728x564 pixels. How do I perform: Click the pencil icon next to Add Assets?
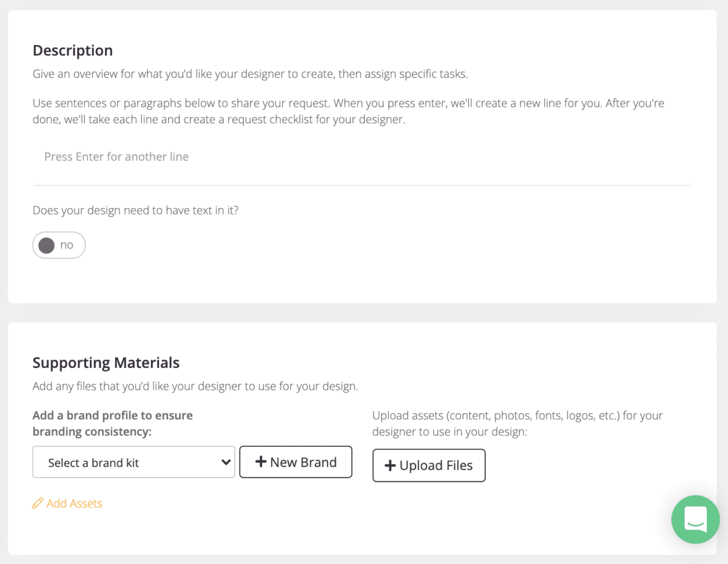point(37,503)
